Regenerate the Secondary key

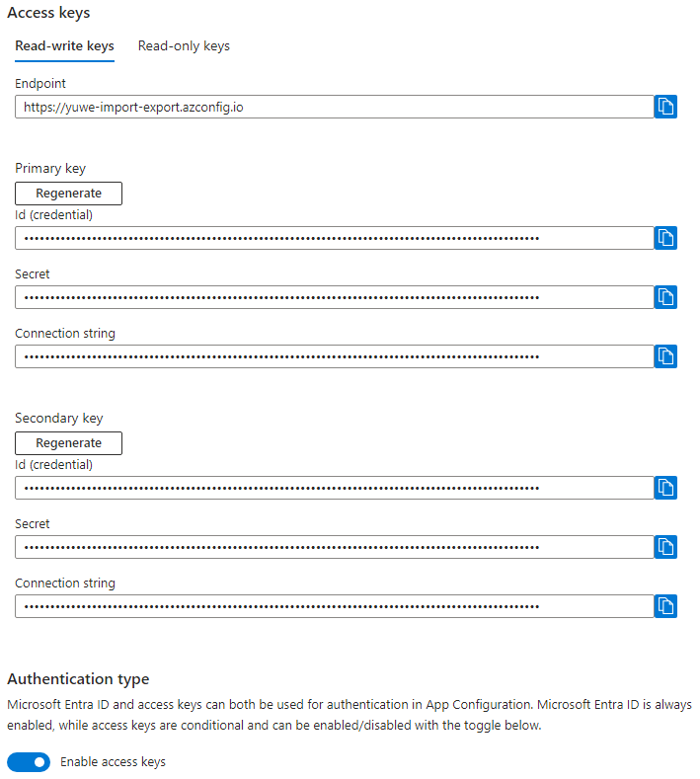68,442
